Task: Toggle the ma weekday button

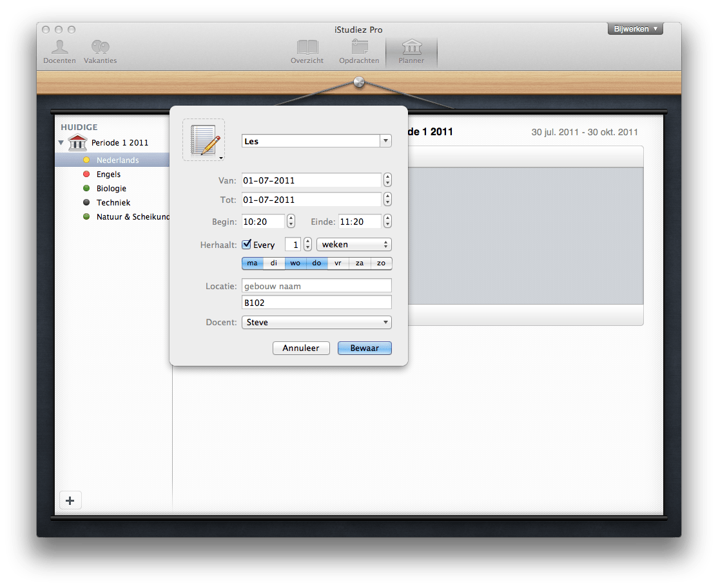Action: point(252,263)
